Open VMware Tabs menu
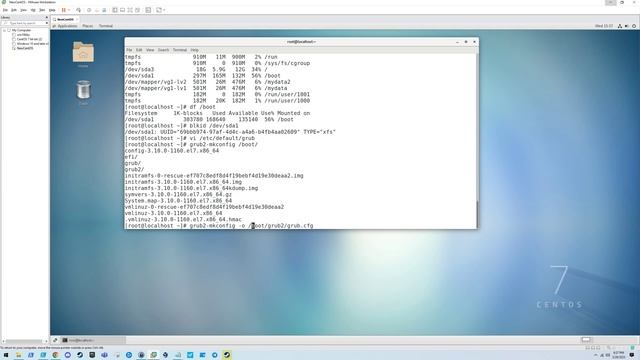This screenshot has height=360, width=640. 42,10
